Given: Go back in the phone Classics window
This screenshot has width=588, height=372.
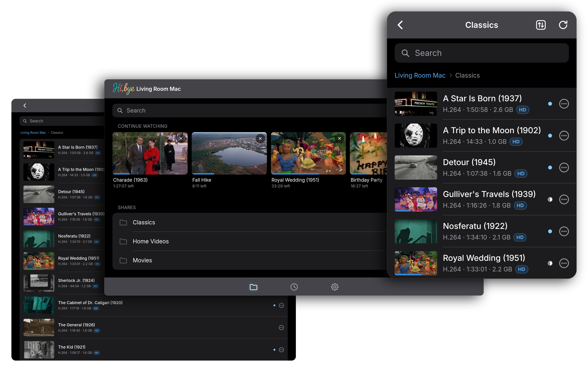Looking at the screenshot, I should point(400,25).
